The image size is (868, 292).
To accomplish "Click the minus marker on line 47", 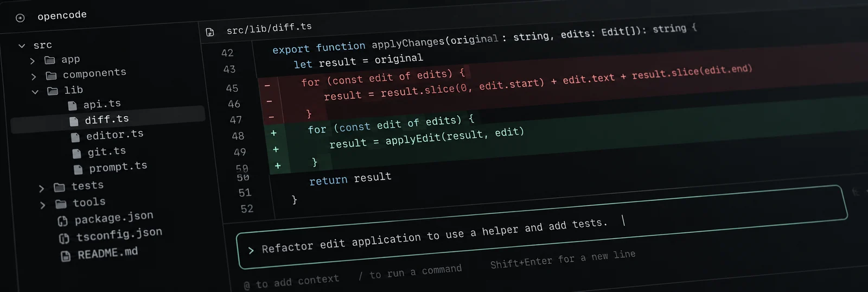I will [271, 117].
